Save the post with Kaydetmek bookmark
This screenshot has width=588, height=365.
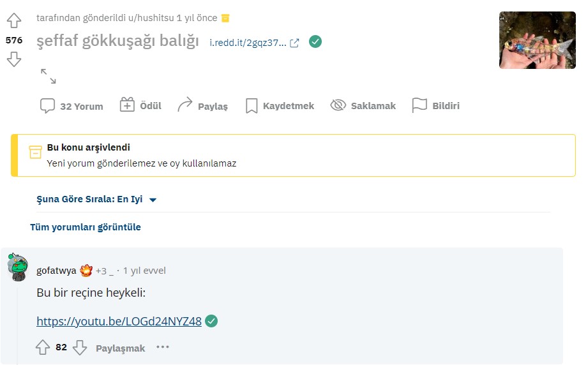tap(280, 106)
